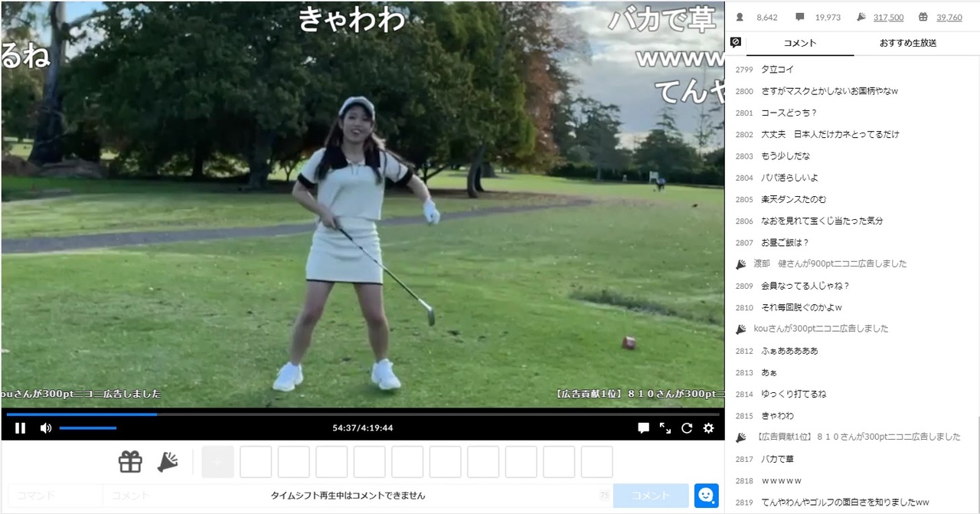The width and height of the screenshot is (980, 514).
Task: Seek on the video progress bar
Action: tap(363, 414)
